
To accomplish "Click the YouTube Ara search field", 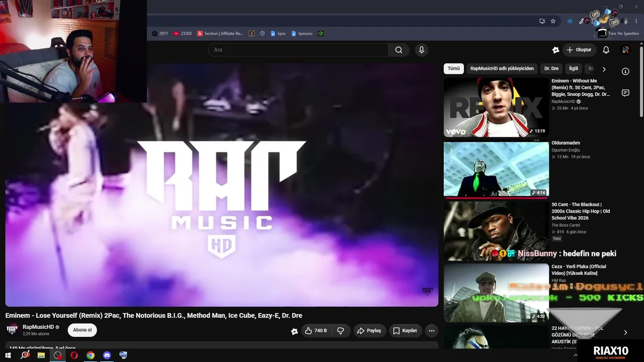I will click(298, 50).
